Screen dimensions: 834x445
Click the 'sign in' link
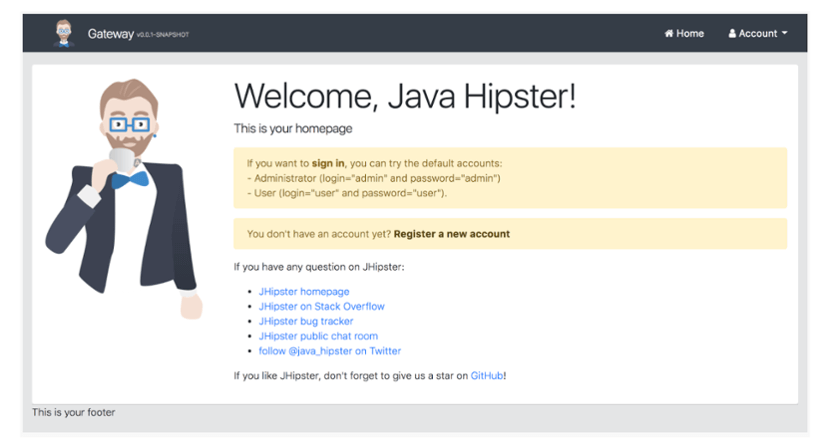328,163
